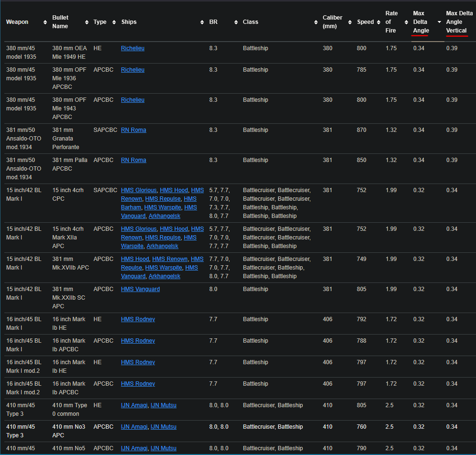The height and width of the screenshot is (455, 476).
Task: Open Arkhangelsk link in 15 inch CPC row
Action: click(165, 216)
